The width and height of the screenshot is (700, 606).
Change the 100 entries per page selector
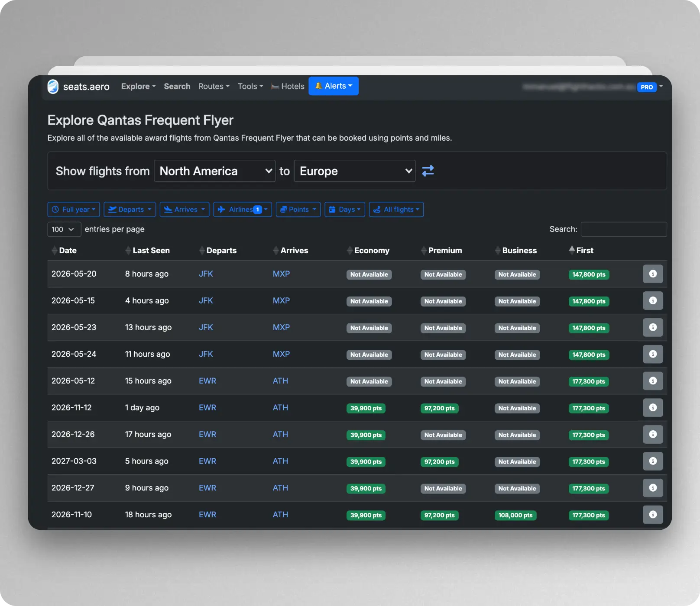64,229
